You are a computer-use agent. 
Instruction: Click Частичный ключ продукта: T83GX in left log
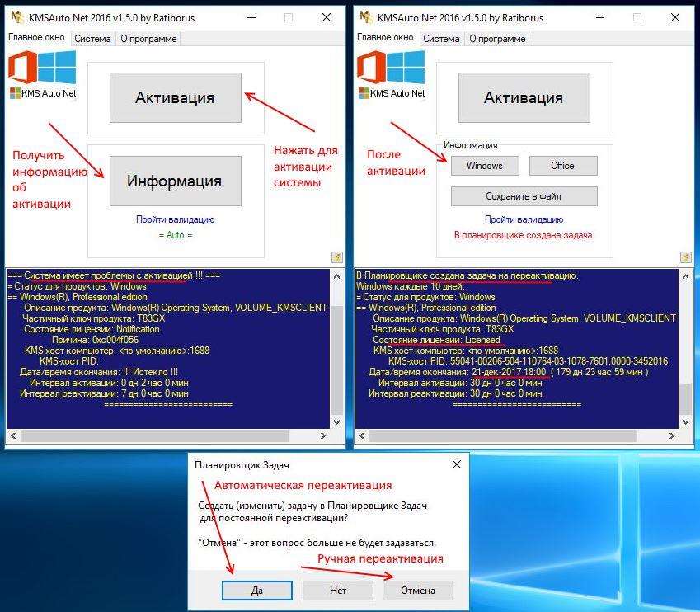94,318
